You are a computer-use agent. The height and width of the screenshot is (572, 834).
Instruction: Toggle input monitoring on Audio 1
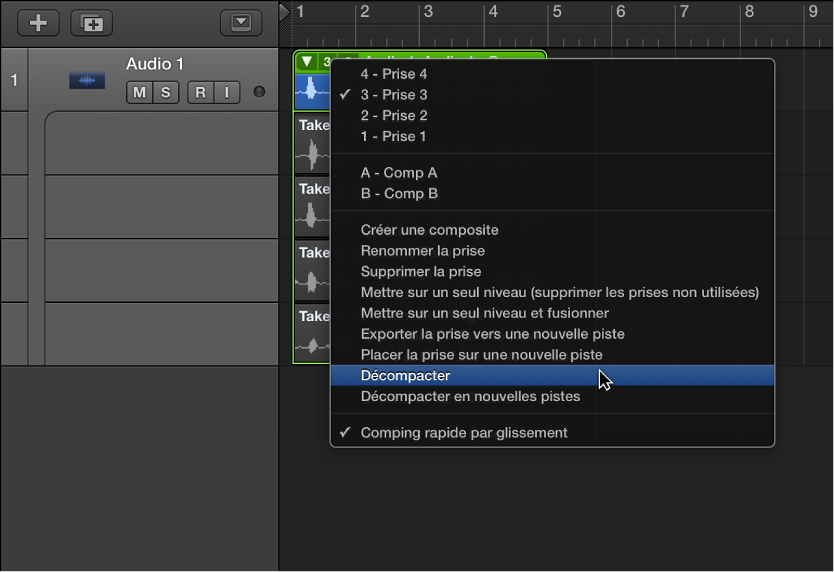(226, 93)
